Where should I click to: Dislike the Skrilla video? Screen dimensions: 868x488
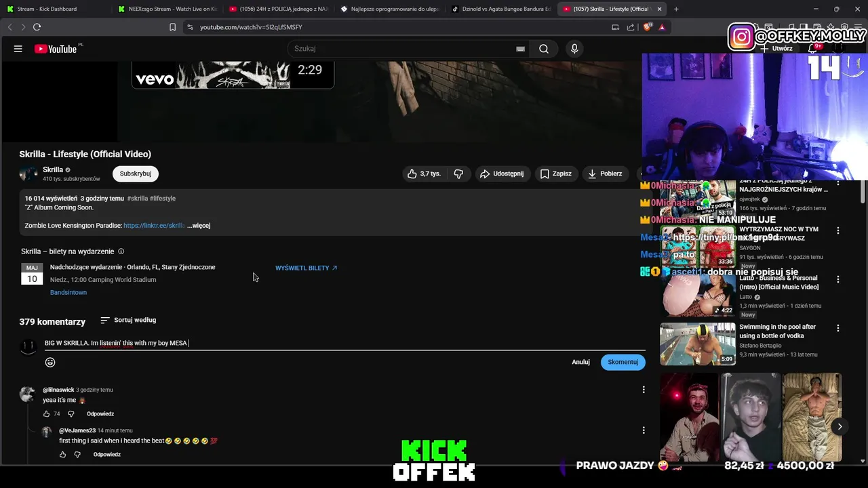(458, 174)
